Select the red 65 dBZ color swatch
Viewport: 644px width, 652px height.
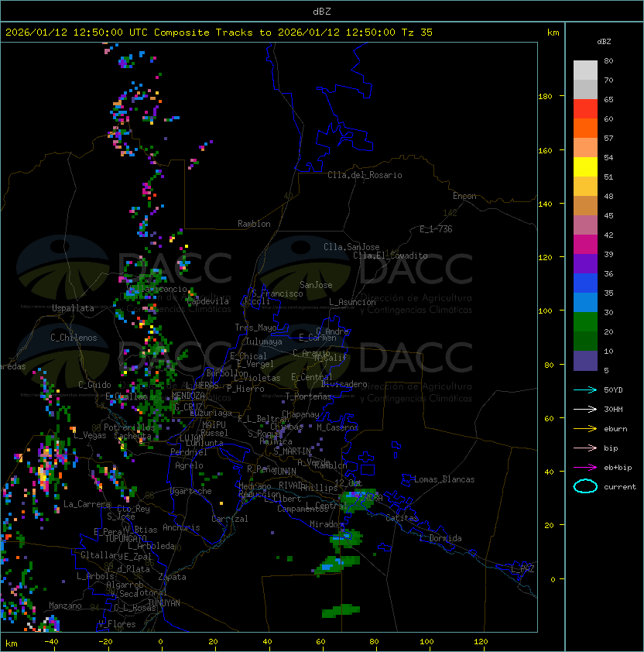point(585,109)
